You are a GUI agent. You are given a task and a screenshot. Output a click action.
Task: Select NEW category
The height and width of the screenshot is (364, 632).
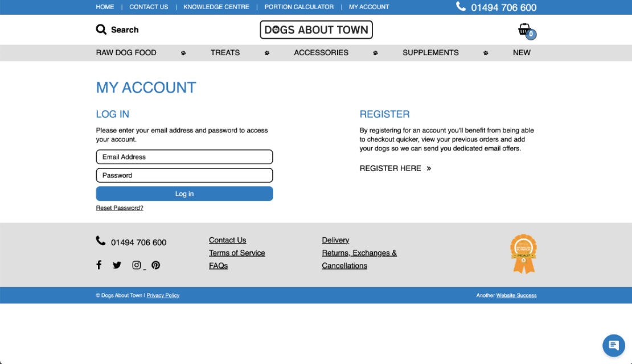[522, 53]
